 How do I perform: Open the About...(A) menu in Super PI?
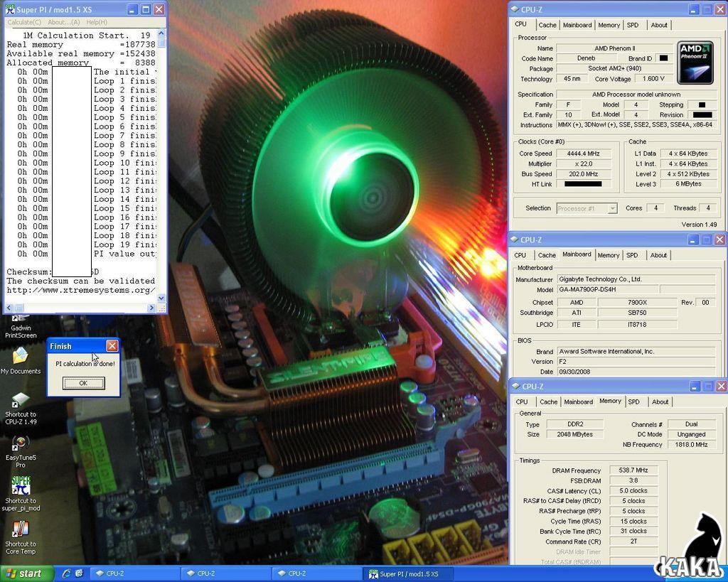click(63, 22)
